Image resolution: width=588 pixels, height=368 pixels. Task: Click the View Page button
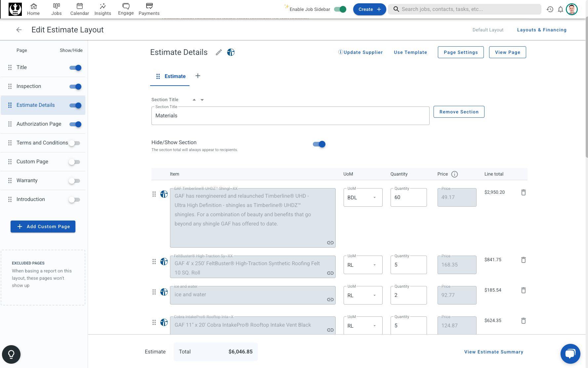click(508, 52)
